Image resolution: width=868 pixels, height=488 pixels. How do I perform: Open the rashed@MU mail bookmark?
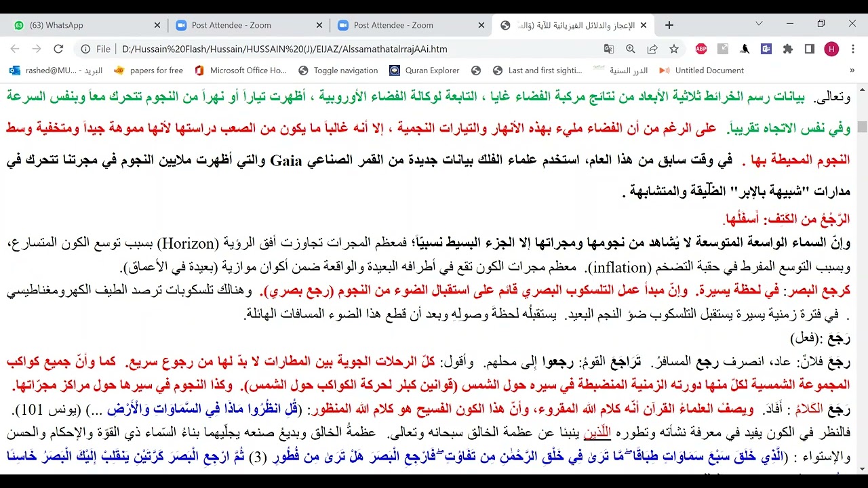tap(57, 70)
